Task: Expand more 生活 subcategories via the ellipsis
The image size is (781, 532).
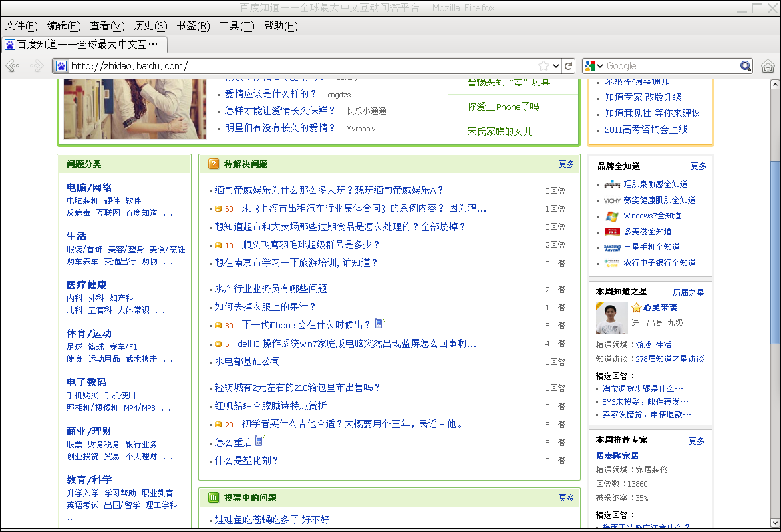Action: coord(168,263)
